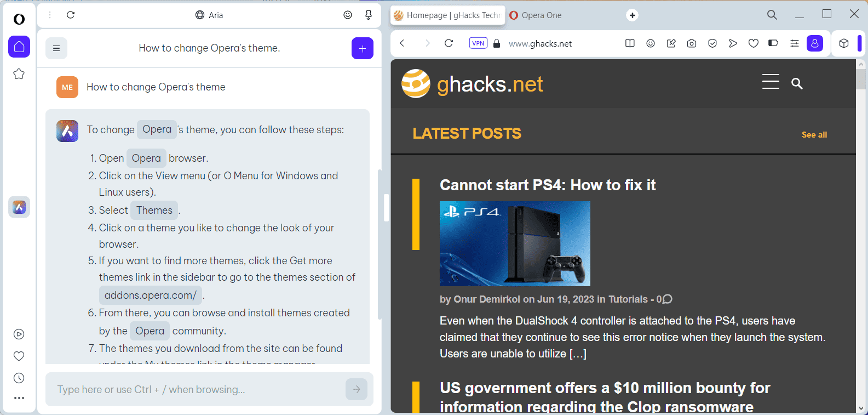Open sidebar three-dot setup menu
868x415 pixels.
point(19,398)
